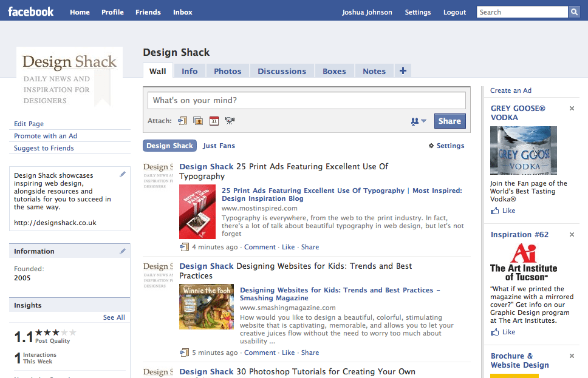Viewport: 588px width, 378px height.
Task: Click See All under Insights
Action: point(114,317)
